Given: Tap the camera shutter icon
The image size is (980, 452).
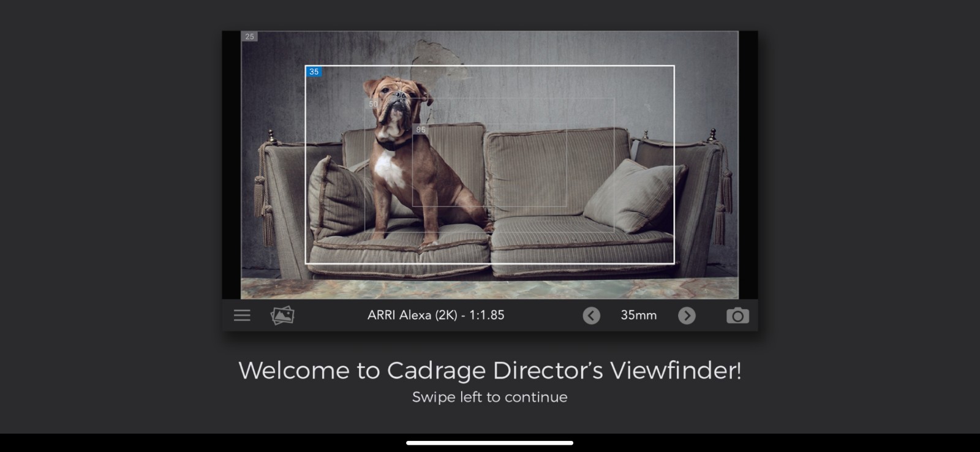Looking at the screenshot, I should (x=737, y=315).
